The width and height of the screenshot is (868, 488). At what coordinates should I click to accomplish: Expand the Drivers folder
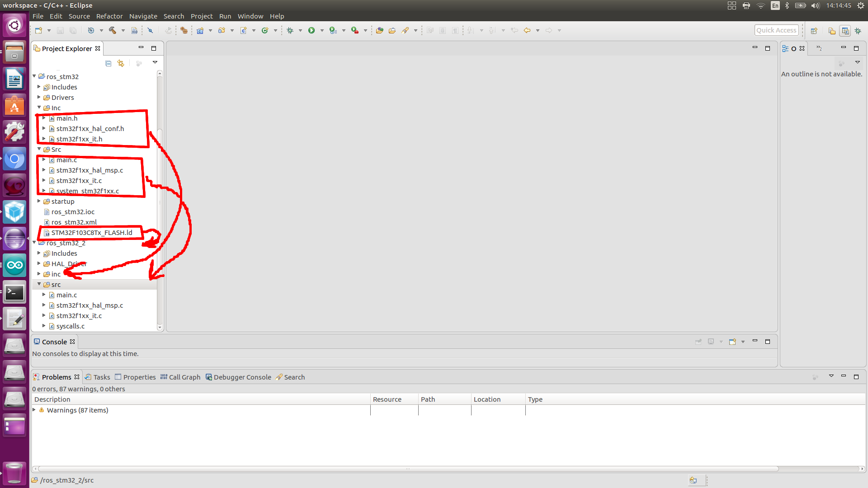click(39, 97)
